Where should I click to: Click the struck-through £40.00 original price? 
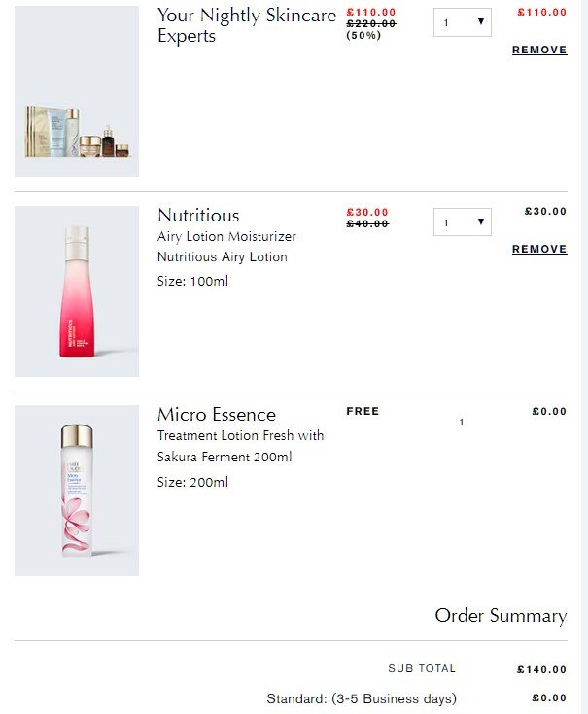click(x=366, y=224)
